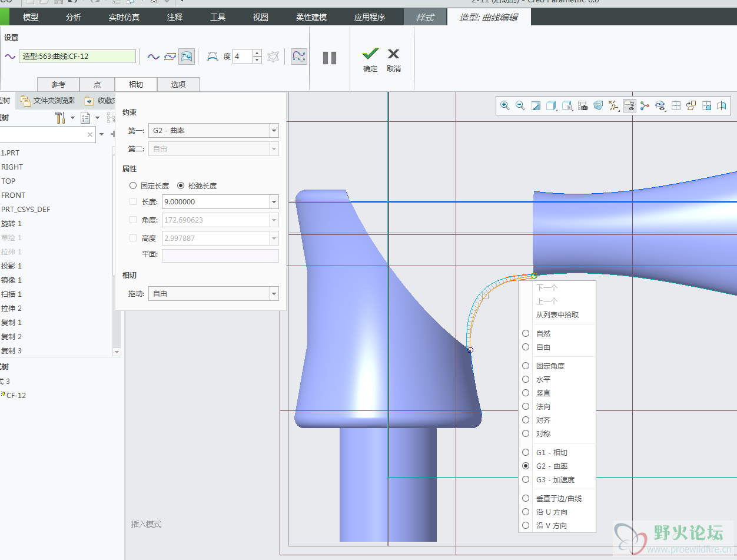Viewport: 737px width, 560px height.
Task: Click the spin center icon
Action: [645, 105]
